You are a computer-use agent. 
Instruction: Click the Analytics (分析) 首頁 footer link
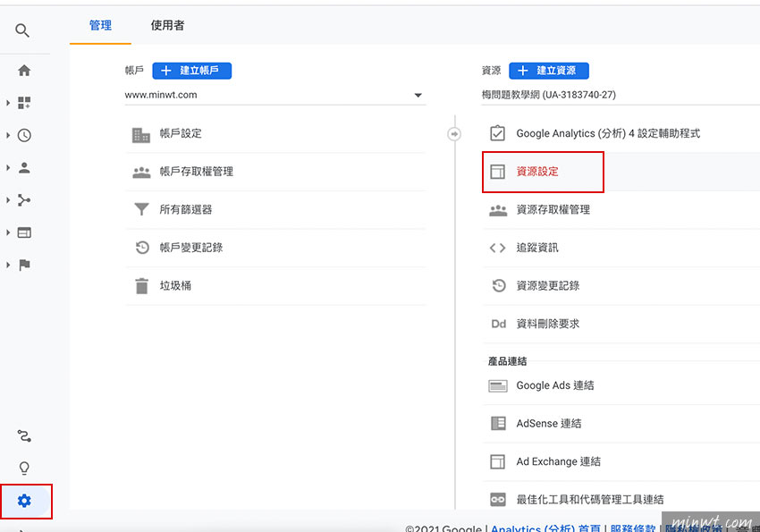pyautogui.click(x=545, y=528)
